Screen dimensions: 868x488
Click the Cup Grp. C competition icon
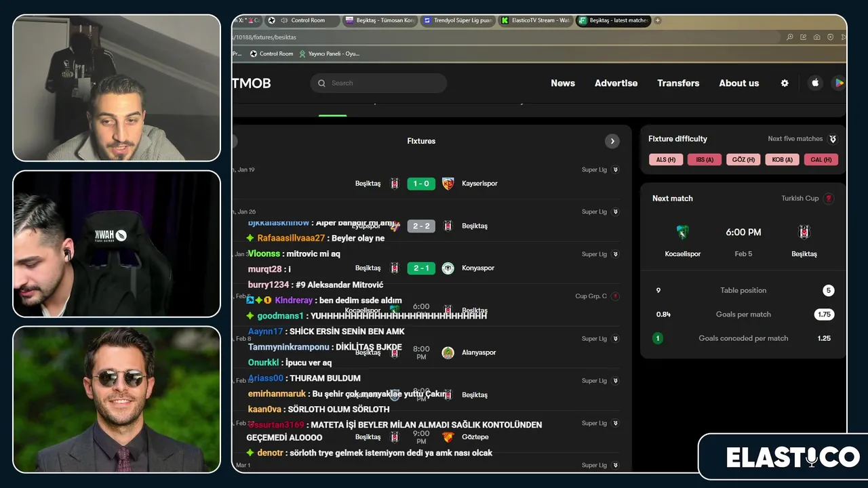[615, 296]
